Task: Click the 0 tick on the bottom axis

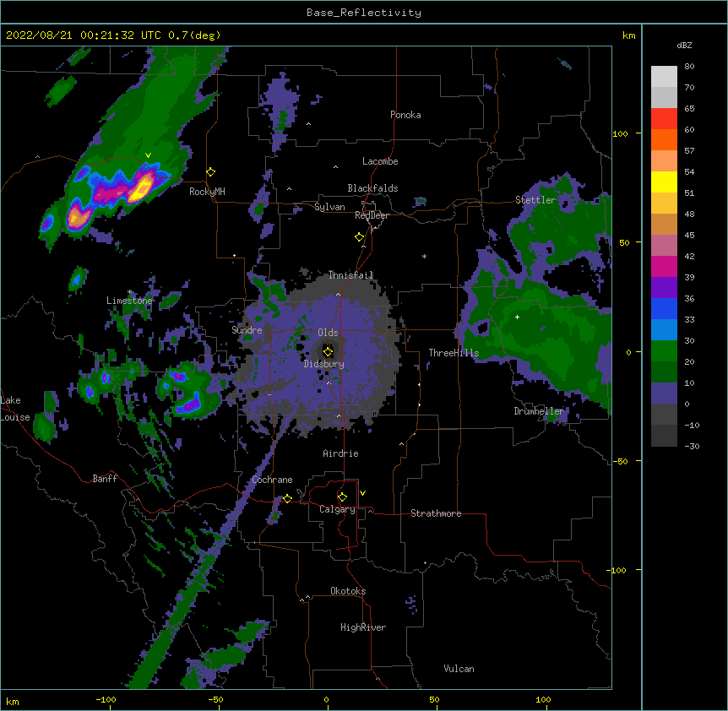Action: [x=326, y=700]
